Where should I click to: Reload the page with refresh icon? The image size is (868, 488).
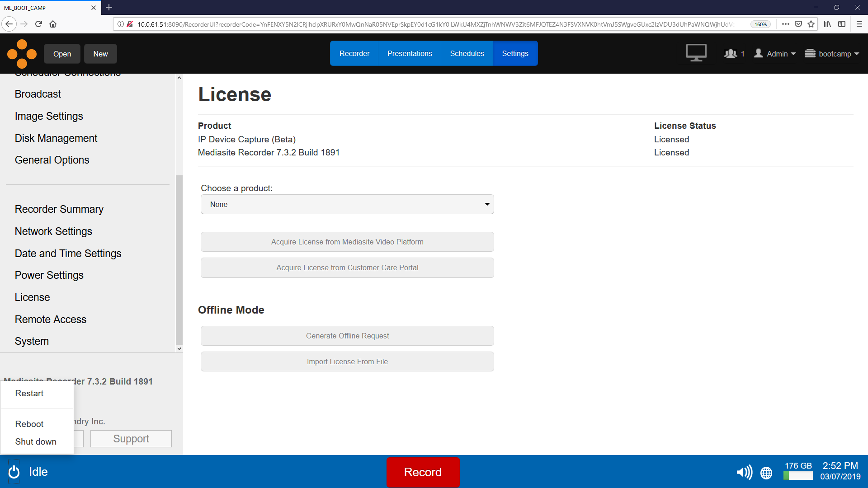point(38,24)
